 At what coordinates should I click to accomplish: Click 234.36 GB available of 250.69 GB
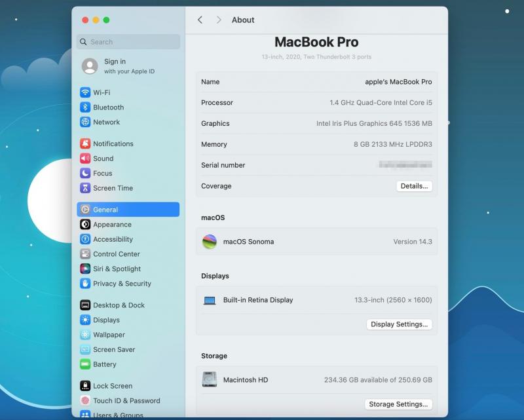pyautogui.click(x=378, y=380)
